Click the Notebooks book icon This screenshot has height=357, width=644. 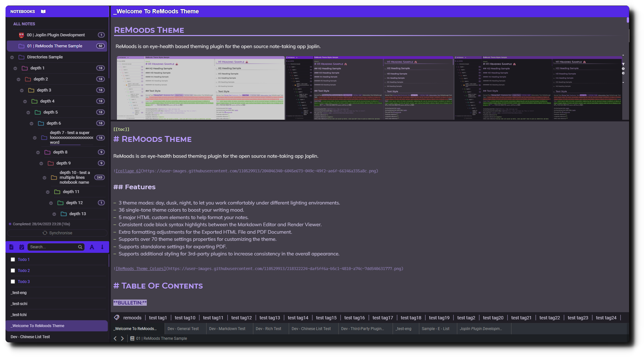point(43,11)
